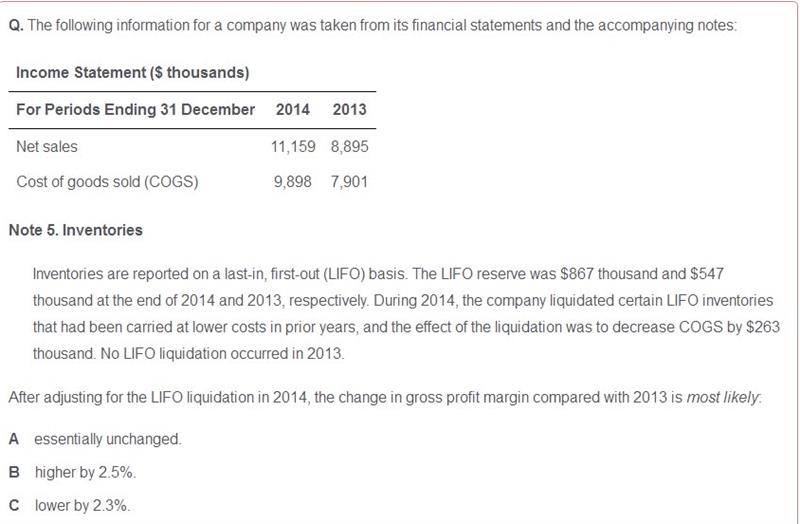Screen dimensions: 800x524
Task: Click the bold letter C option marker
Action: 14,506
